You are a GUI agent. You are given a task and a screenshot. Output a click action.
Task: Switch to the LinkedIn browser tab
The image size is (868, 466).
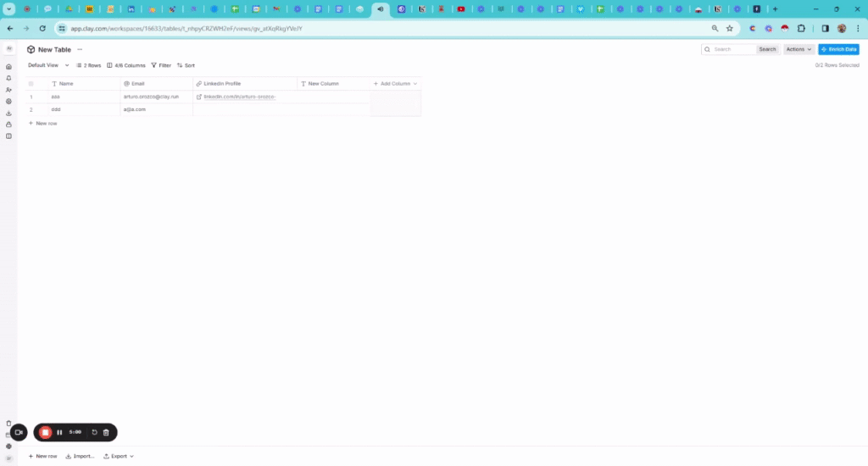tap(131, 8)
